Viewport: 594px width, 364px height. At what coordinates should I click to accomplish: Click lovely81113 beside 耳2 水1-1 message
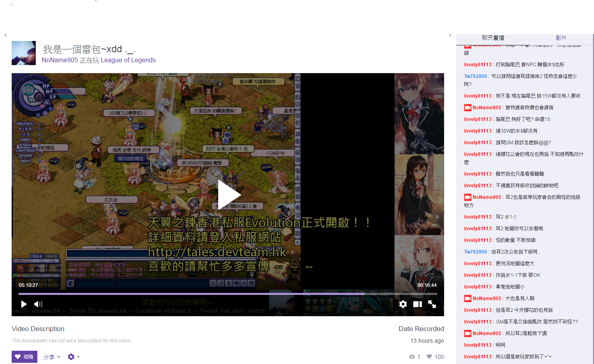click(477, 217)
